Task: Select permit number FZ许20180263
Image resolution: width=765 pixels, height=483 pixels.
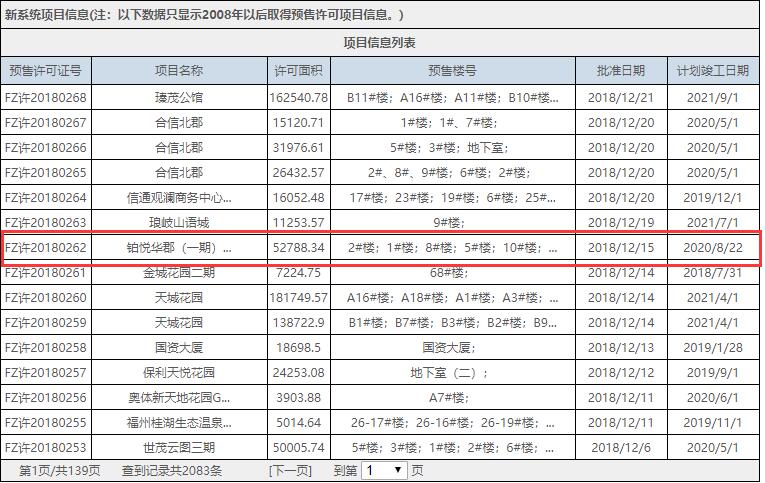Action: pos(45,222)
